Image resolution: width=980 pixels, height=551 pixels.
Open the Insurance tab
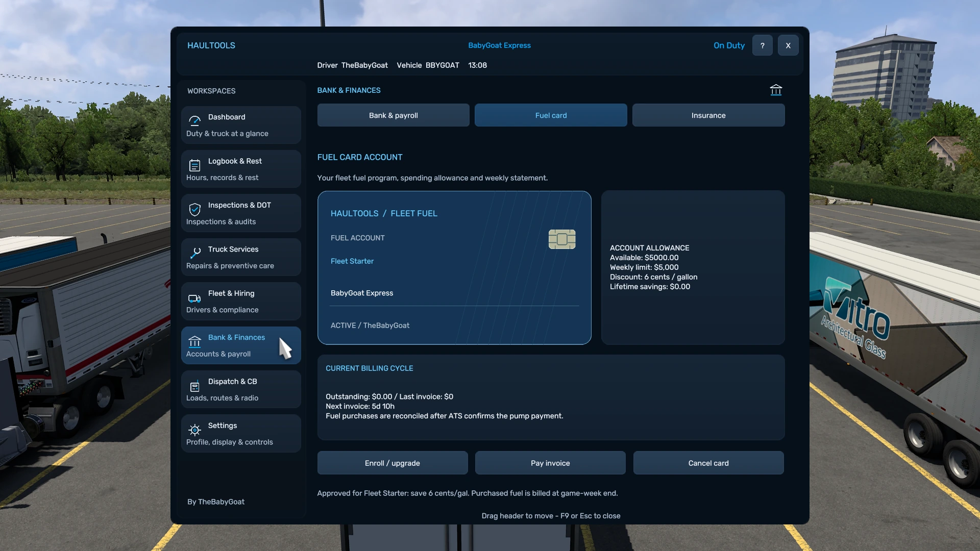click(708, 115)
